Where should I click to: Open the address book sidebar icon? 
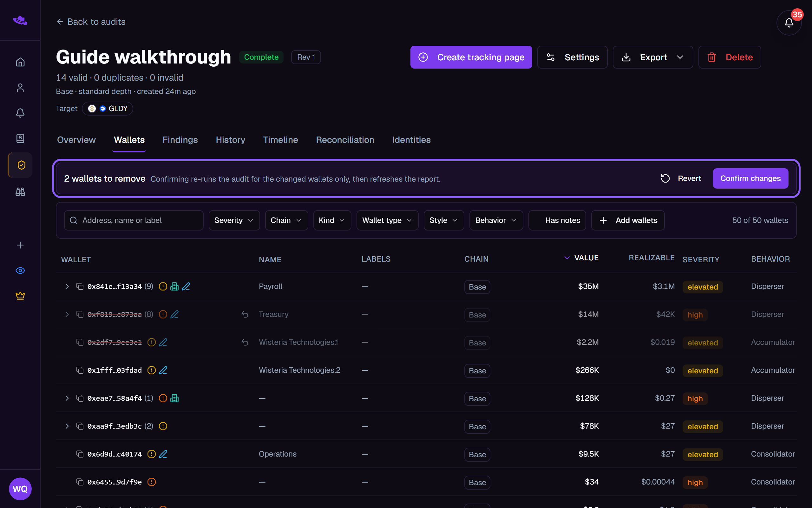(x=20, y=138)
